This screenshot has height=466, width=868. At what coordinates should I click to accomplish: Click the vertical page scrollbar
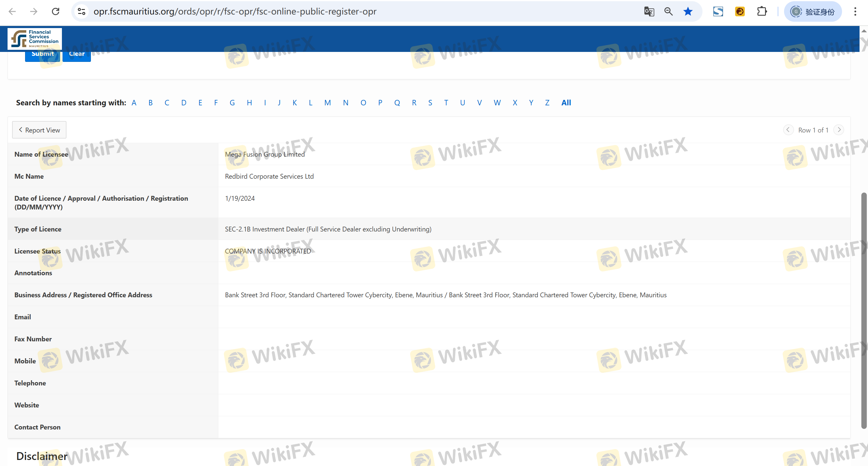tap(863, 310)
